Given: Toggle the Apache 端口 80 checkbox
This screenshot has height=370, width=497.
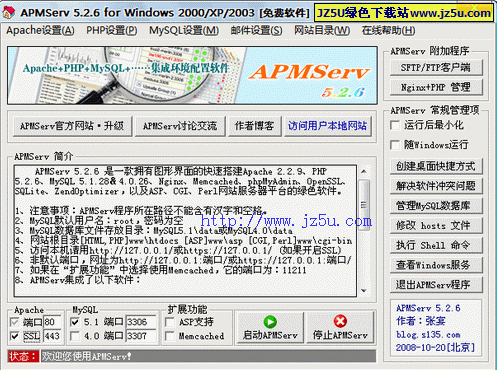Looking at the screenshot, I should point(14,322).
